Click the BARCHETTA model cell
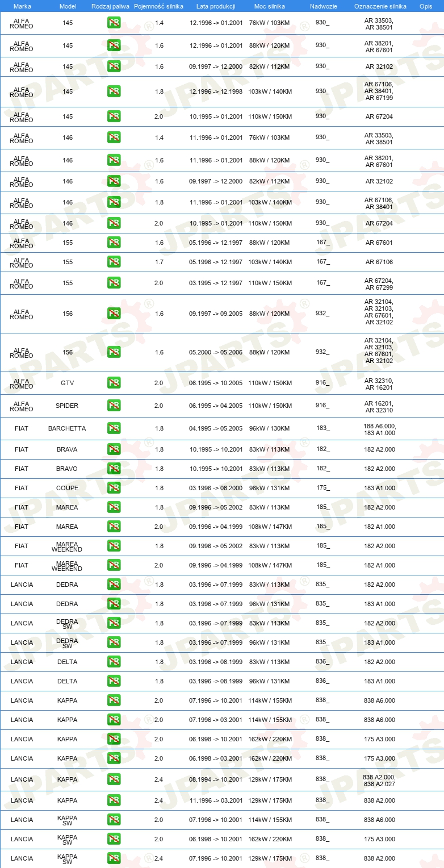 pyautogui.click(x=67, y=428)
